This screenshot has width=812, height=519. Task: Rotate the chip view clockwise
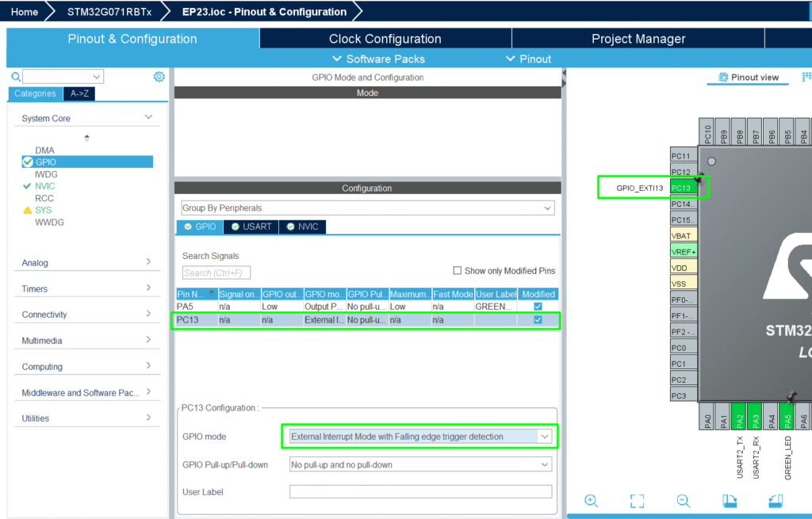[730, 501]
